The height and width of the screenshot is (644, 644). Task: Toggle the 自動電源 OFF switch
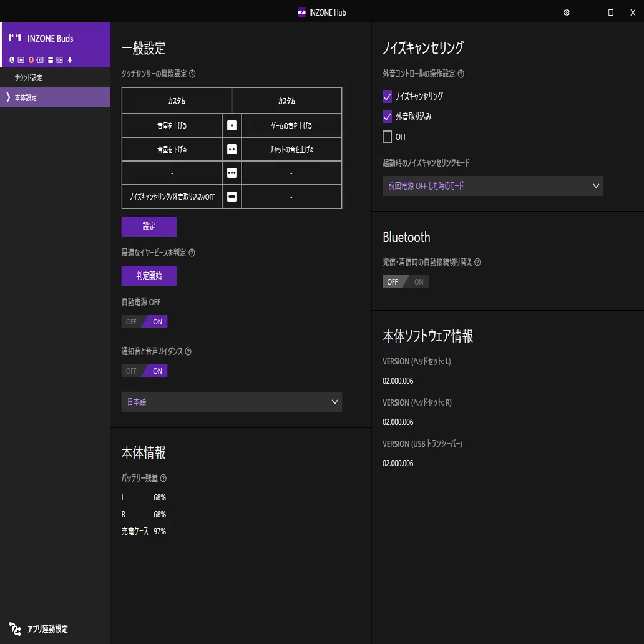[x=144, y=321]
